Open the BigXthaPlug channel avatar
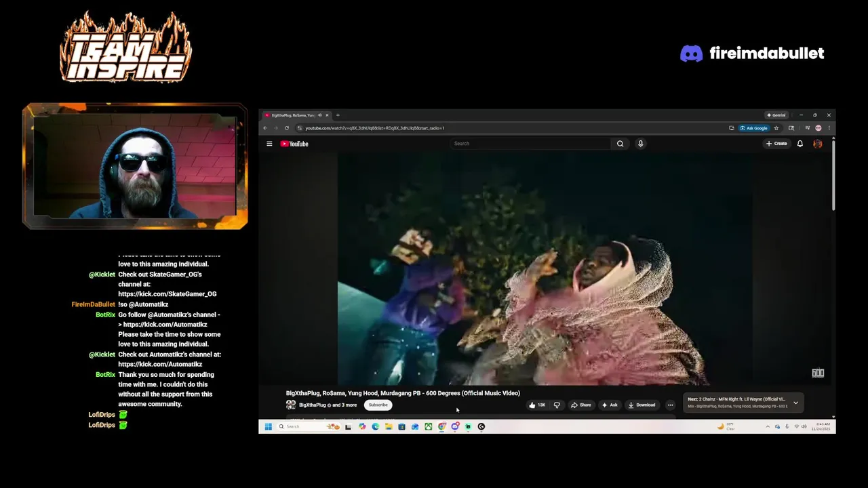 click(291, 405)
